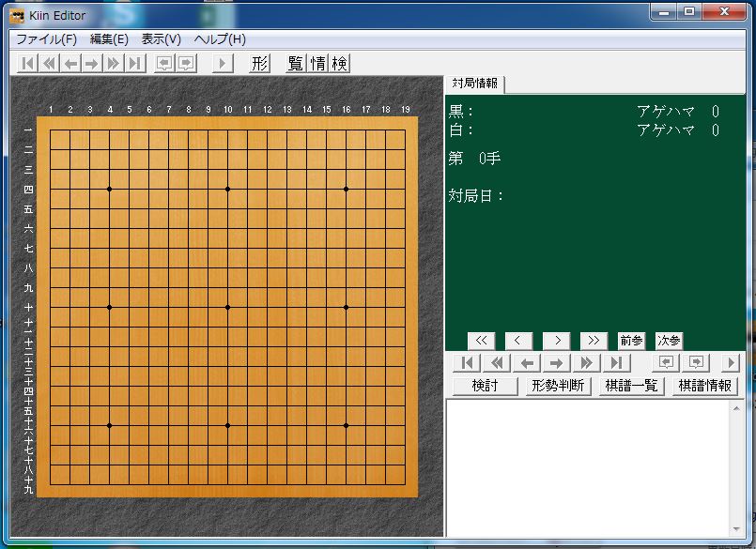The height and width of the screenshot is (549, 756).
Task: Click the 情 toolbar icon
Action: pos(317,63)
